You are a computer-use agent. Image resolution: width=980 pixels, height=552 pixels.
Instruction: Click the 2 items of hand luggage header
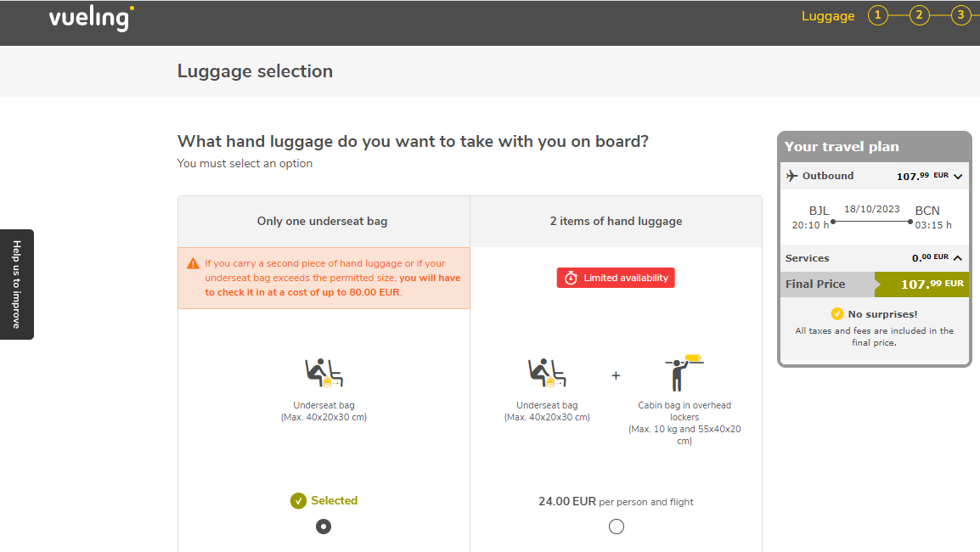click(616, 222)
